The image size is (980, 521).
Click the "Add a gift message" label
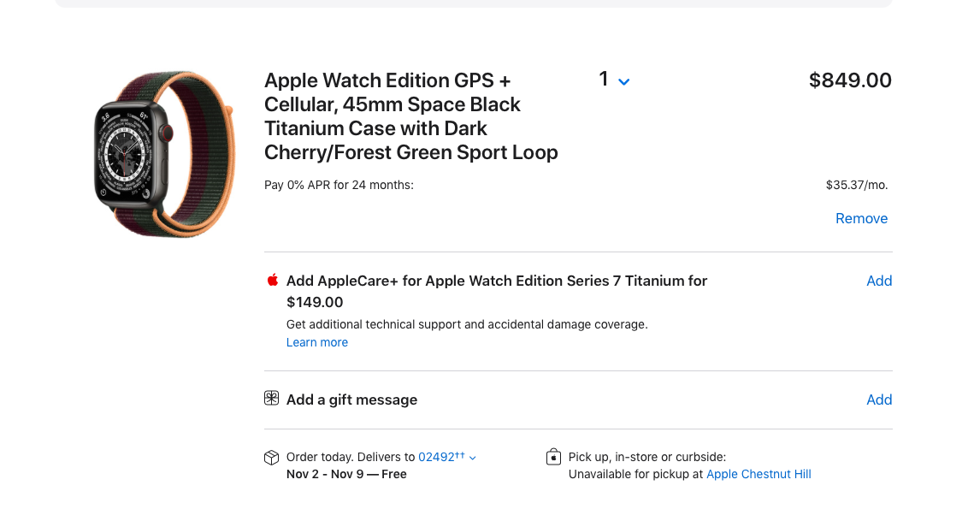[351, 400]
